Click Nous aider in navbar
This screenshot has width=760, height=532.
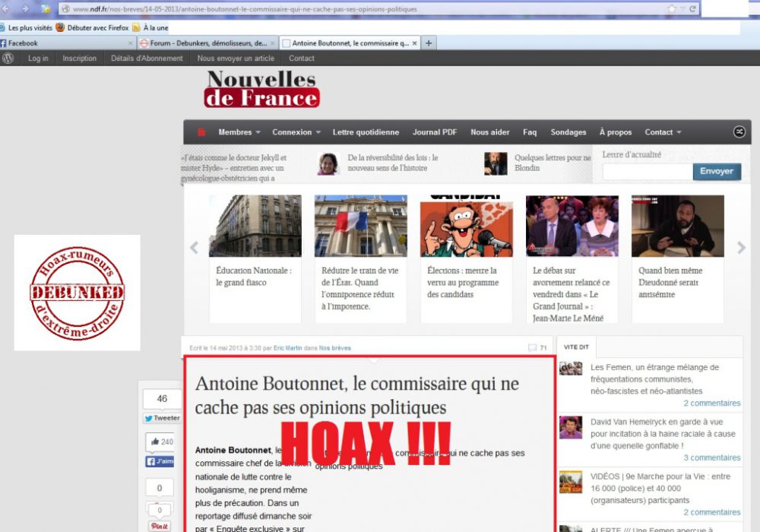490,132
